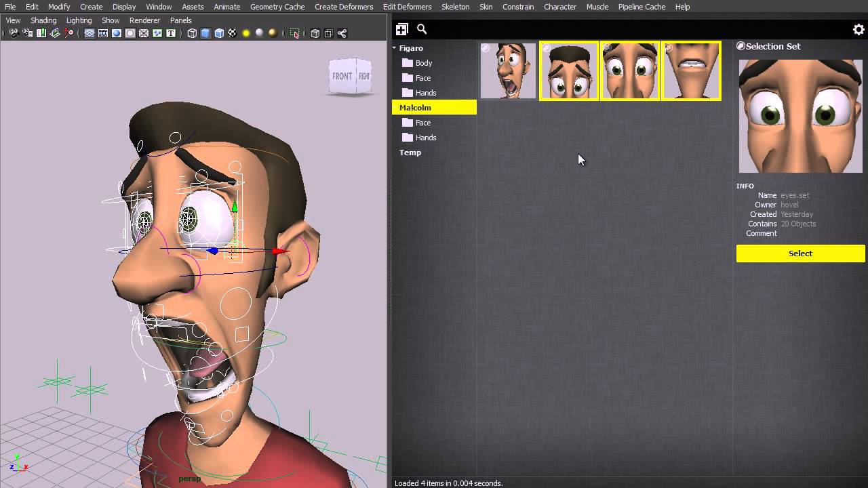This screenshot has height=488, width=868.
Task: Select the Temp tree item
Action: click(410, 152)
